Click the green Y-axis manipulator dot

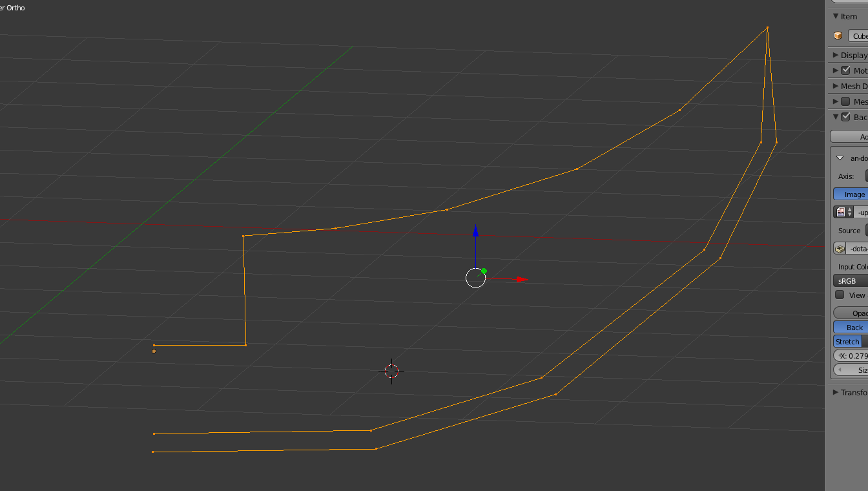pyautogui.click(x=484, y=271)
